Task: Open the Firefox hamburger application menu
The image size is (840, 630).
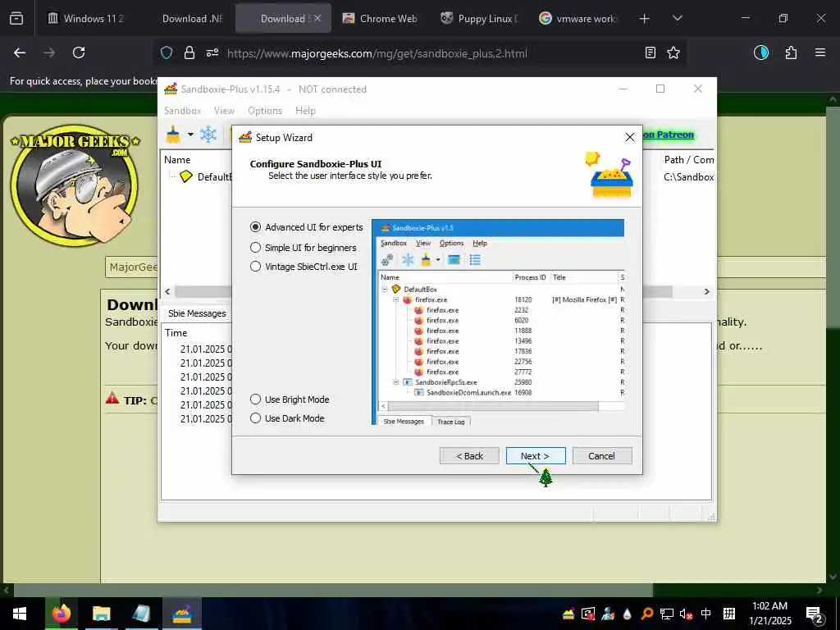Action: 820,52
